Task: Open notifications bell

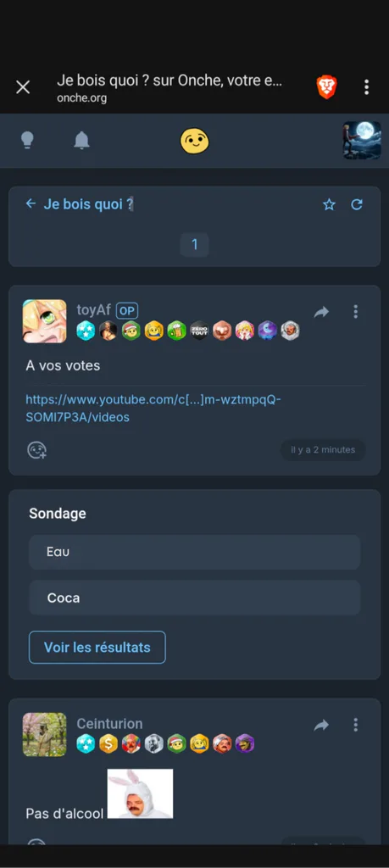Action: coord(82,141)
